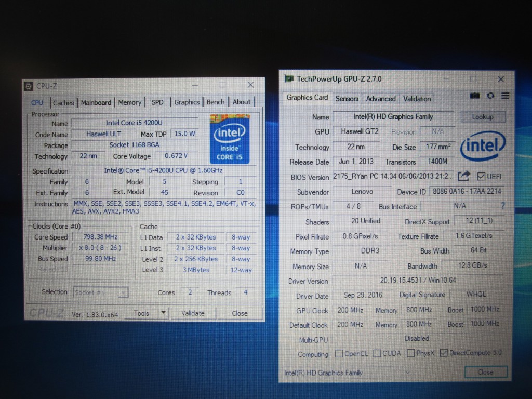Viewport: 532px width, 399px height.
Task: Click the Intel Core i5 badge in CPU-Z
Action: point(230,139)
